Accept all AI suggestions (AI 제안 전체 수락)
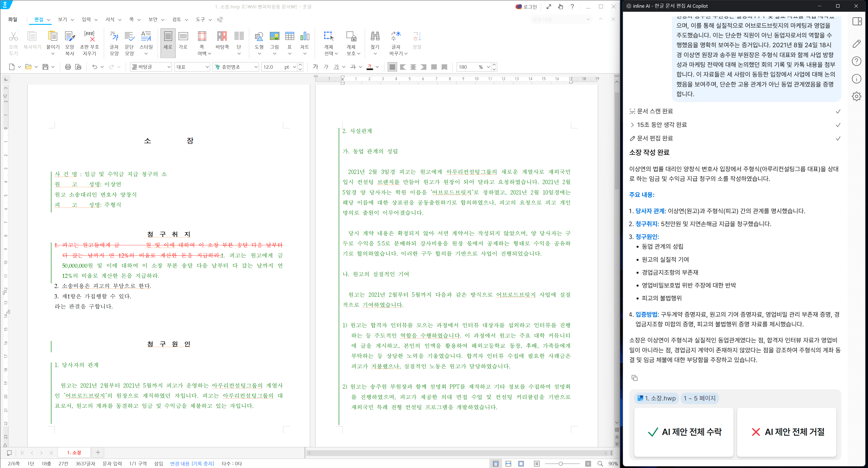Viewport: 868px width, 468px height. [x=683, y=432]
